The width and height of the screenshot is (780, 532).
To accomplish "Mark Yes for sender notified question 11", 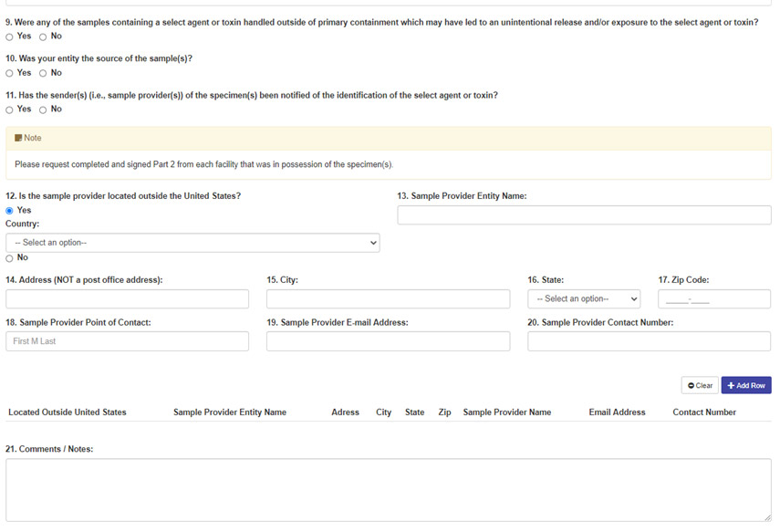I will coord(9,110).
